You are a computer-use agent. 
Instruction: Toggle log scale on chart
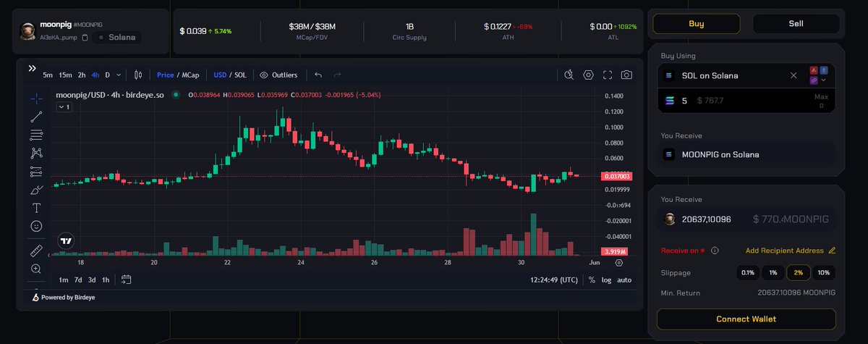[606, 280]
